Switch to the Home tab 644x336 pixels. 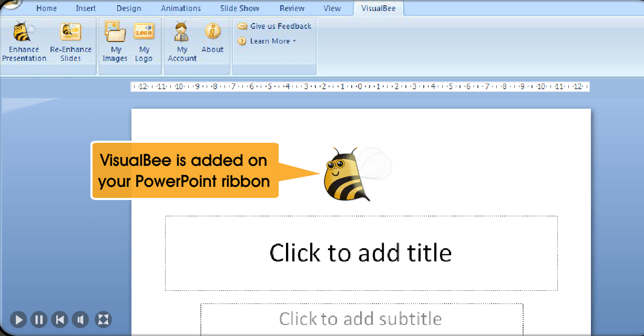(x=46, y=8)
